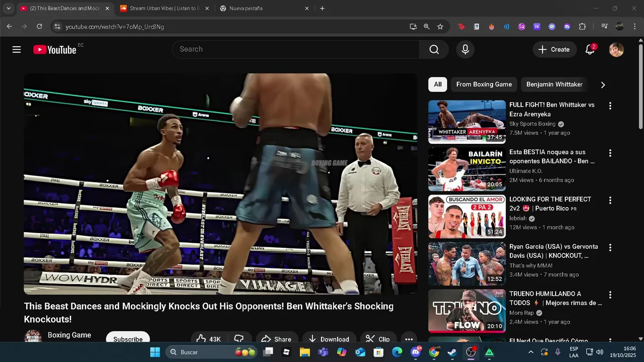Open the YouTube account avatar menu

(x=616, y=49)
